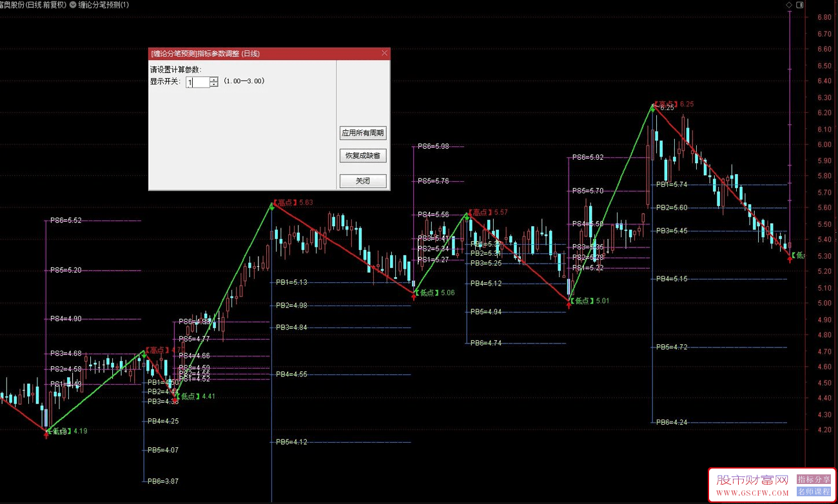Click the (1.00—3.00) range hint
The width and height of the screenshot is (838, 504).
pyautogui.click(x=244, y=81)
